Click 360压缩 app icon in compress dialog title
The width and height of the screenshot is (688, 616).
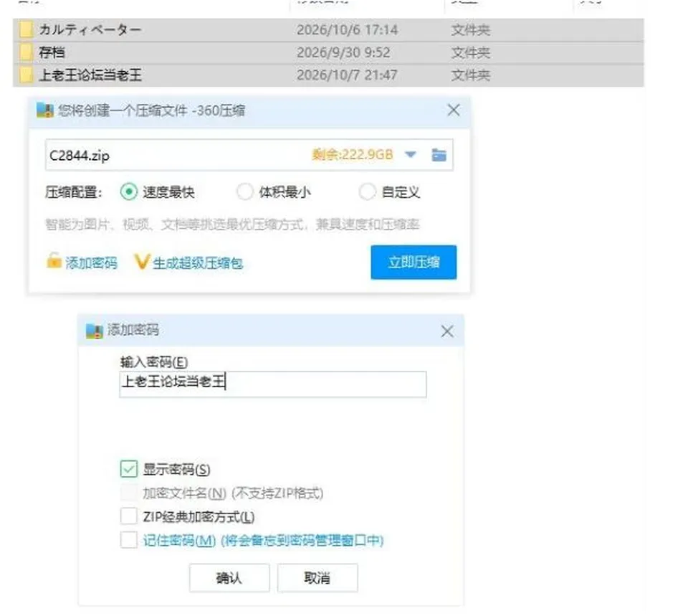[x=44, y=110]
